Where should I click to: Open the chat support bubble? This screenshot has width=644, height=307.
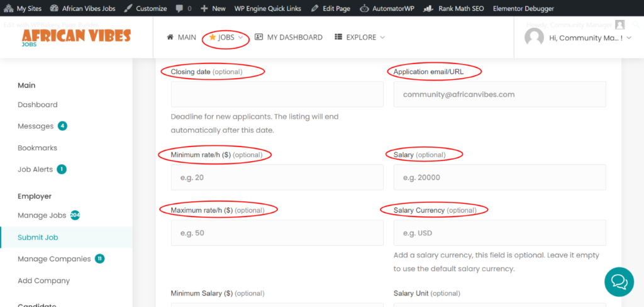point(619,282)
